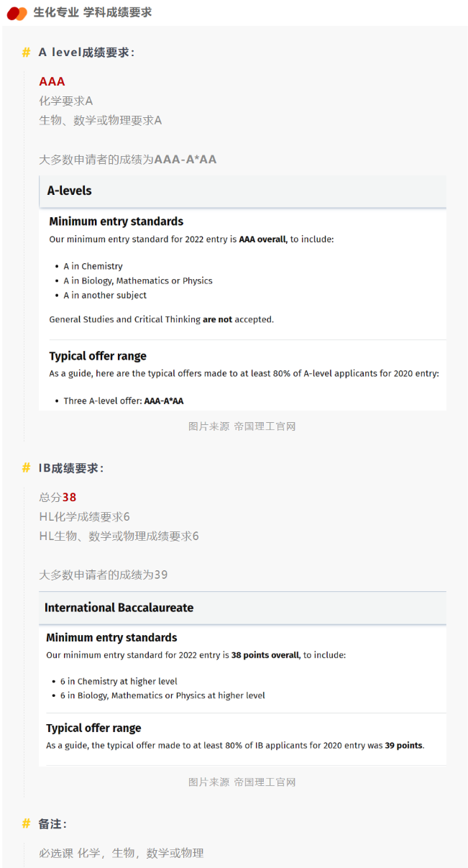This screenshot has height=868, width=468.
Task: Click the 大多数申请者的成绩为39 line
Action: 104,575
